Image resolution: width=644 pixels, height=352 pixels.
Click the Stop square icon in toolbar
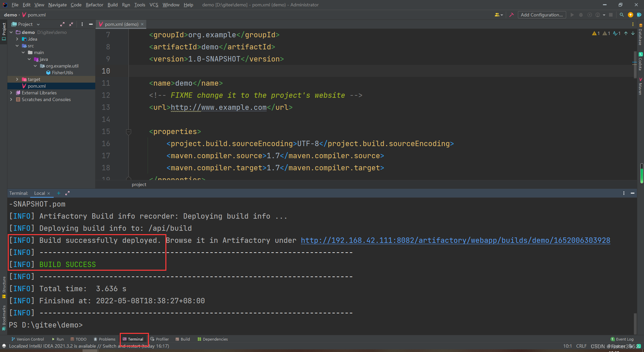[611, 15]
